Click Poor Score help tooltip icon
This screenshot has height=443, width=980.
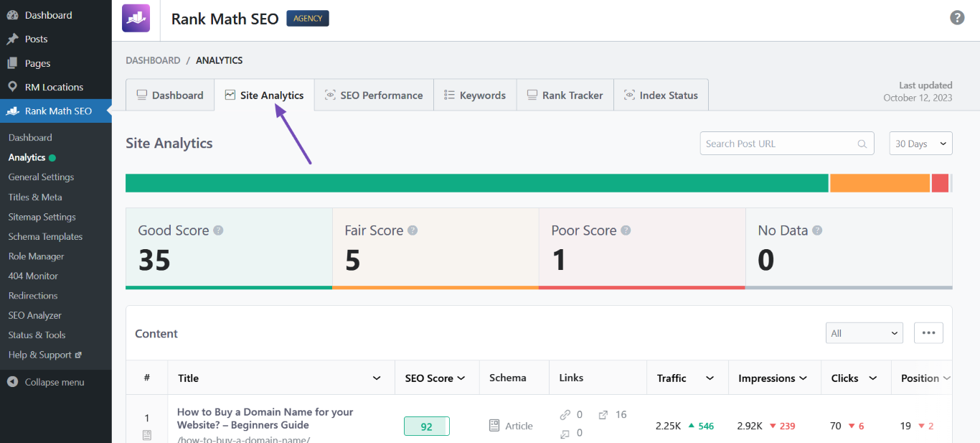(x=626, y=230)
